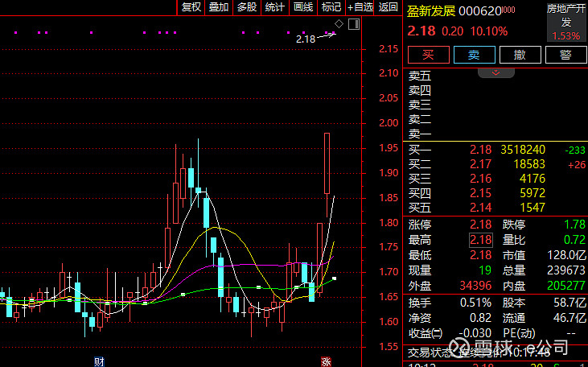Open the 复权 price adjustment menu
The image size is (588, 367).
(191, 7)
